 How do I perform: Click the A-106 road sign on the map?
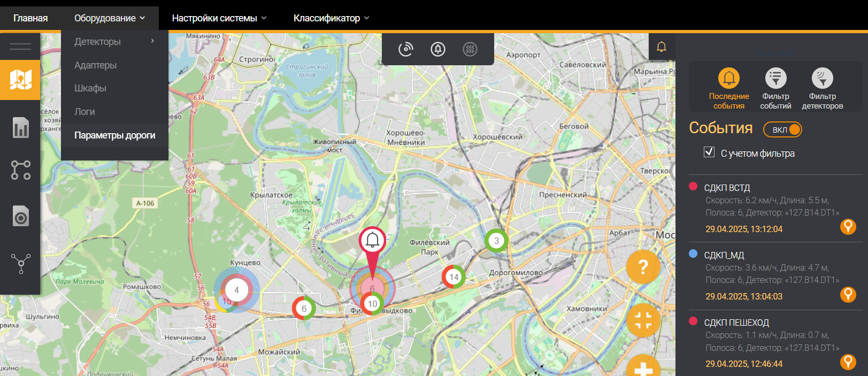click(x=145, y=203)
